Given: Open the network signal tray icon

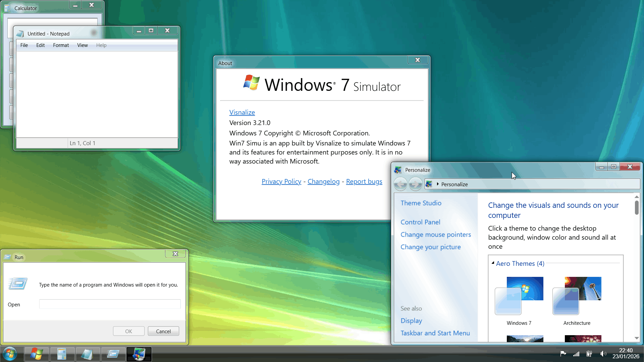Looking at the screenshot, I should tap(576, 354).
